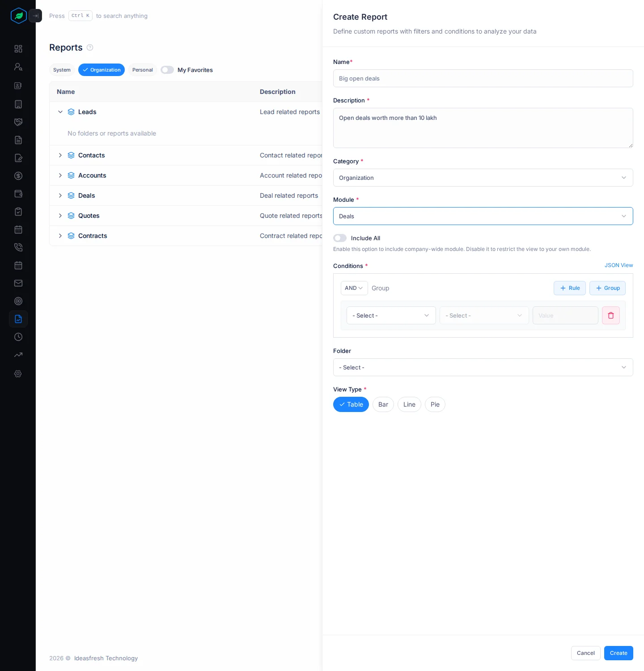Add a new Group to conditions
Screen dimensions: 644x671
607,288
